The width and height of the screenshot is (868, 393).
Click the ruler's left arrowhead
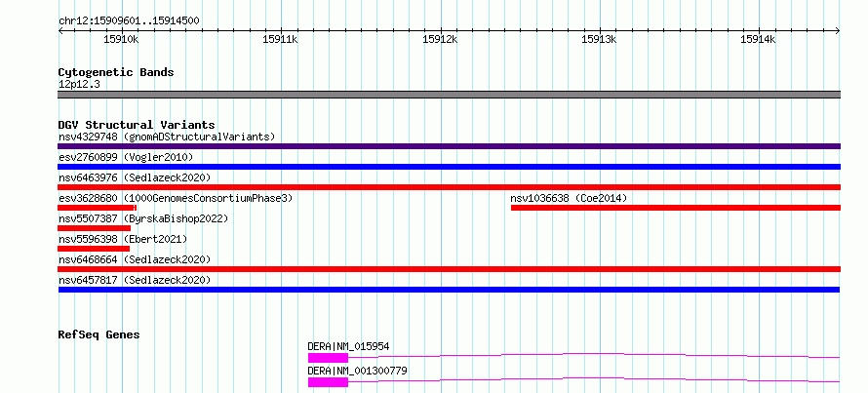pos(60,31)
